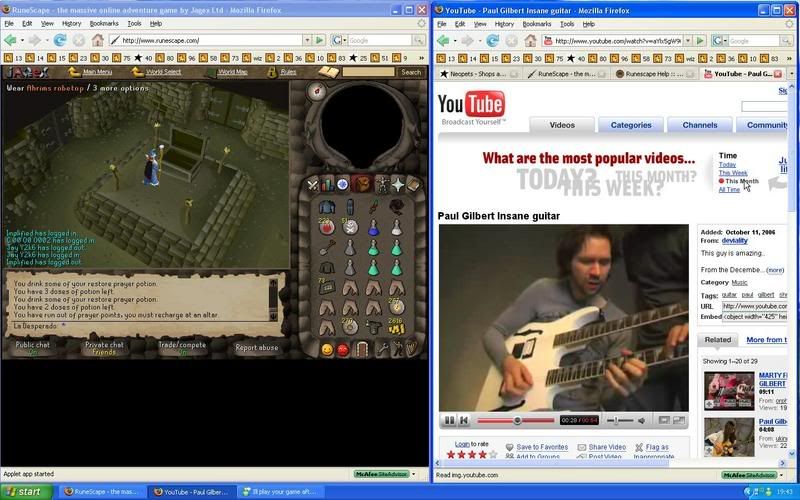Screen dimensions: 800x500
Task: Toggle the Private chat setting
Action: pos(104,347)
